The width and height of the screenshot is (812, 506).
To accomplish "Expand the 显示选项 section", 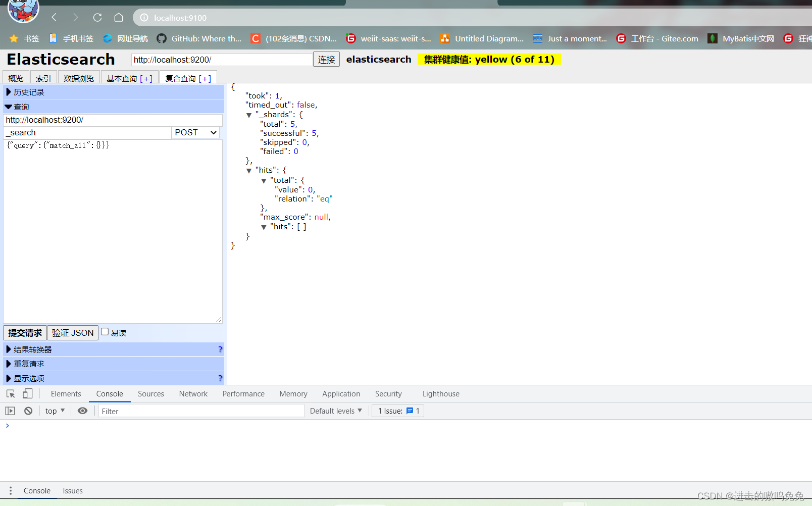I will click(x=114, y=378).
